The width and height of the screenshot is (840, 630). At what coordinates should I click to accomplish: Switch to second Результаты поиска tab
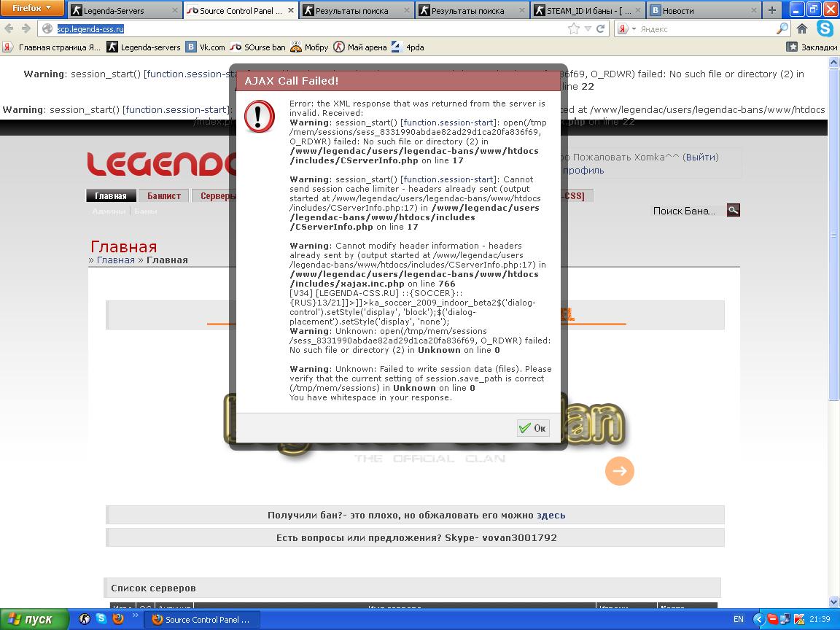point(472,10)
